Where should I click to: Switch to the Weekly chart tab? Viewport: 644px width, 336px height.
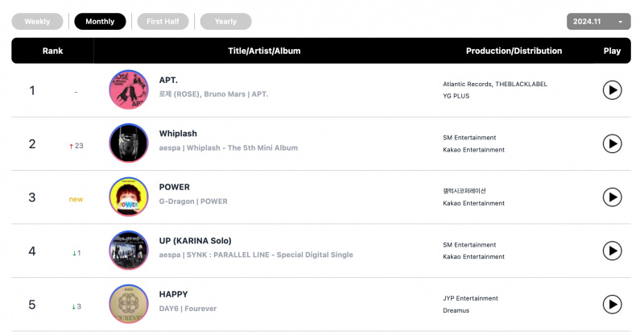(x=37, y=22)
